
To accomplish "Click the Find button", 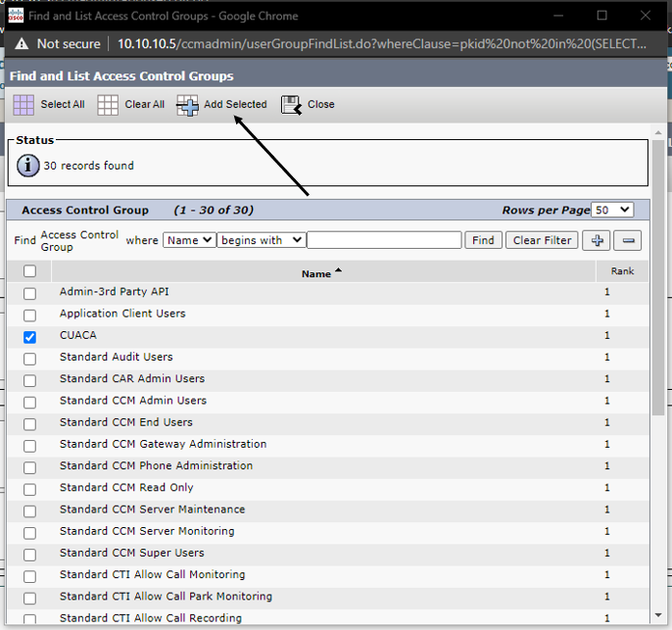I will pos(483,240).
